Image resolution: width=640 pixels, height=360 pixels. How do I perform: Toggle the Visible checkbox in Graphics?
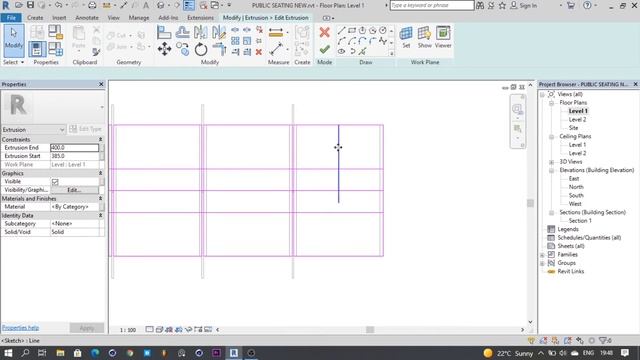click(x=55, y=182)
